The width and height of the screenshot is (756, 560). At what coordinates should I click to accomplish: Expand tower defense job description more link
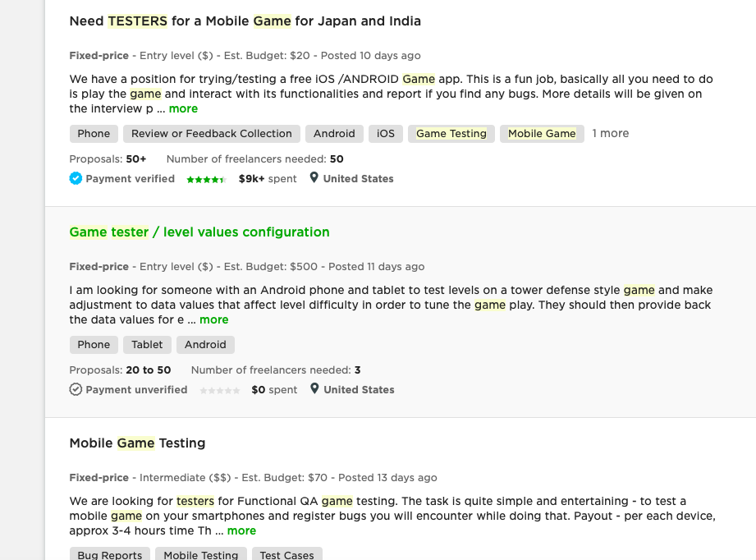pyautogui.click(x=214, y=319)
